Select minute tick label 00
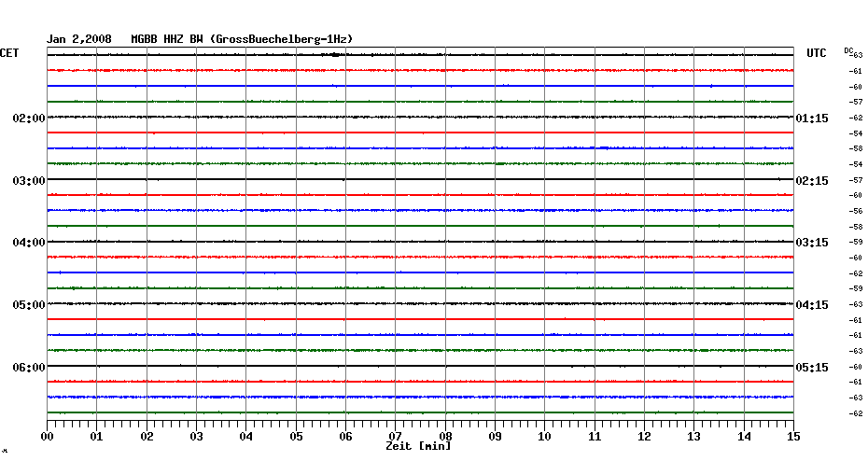This screenshot has height=461, width=868. point(48,437)
